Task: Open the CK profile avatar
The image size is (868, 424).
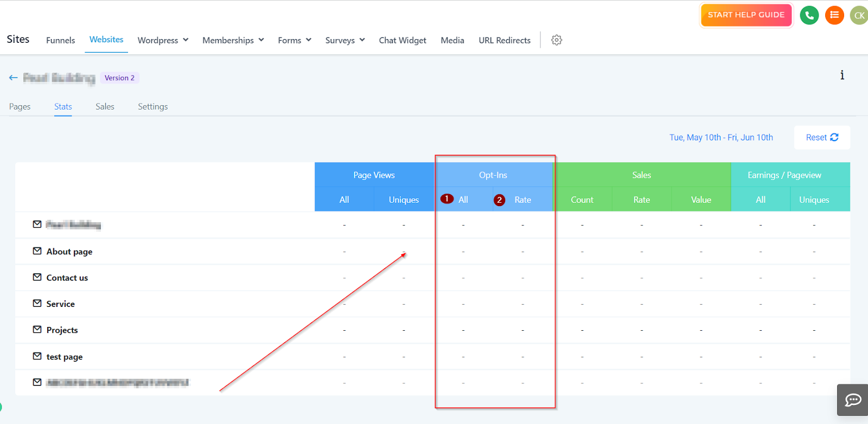Action: tap(859, 15)
